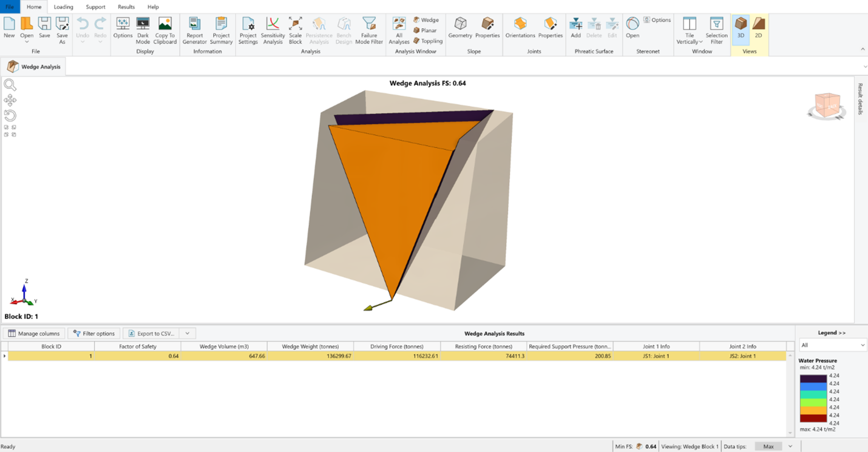
Task: Open the document tab list dropdown
Action: (864, 67)
